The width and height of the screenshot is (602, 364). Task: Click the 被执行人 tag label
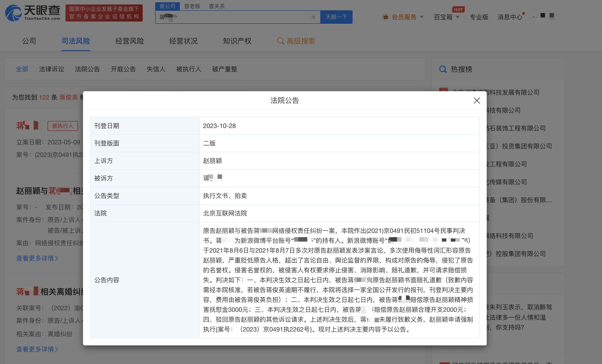(x=63, y=126)
